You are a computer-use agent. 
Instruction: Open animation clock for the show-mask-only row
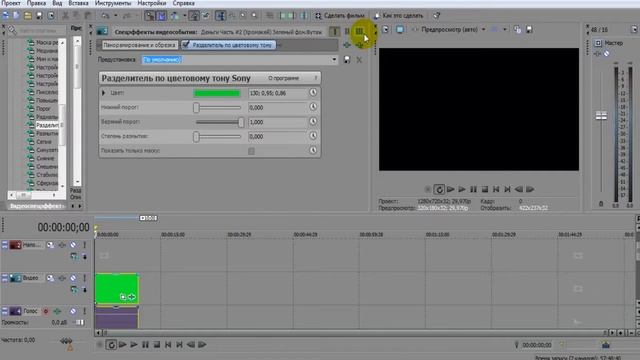point(313,150)
